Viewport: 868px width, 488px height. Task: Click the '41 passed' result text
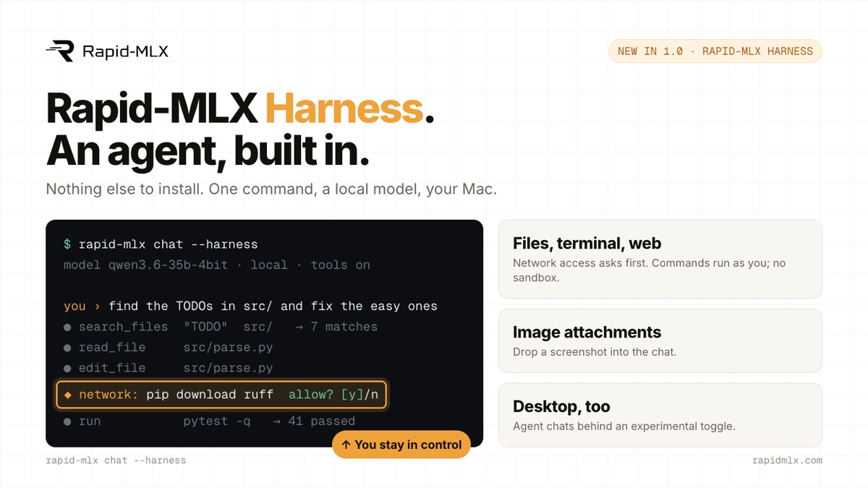pyautogui.click(x=322, y=421)
